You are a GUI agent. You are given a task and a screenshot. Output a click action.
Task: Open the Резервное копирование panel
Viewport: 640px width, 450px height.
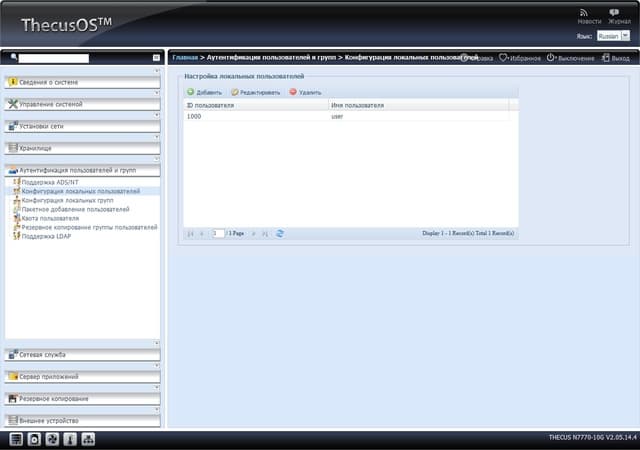(82, 399)
